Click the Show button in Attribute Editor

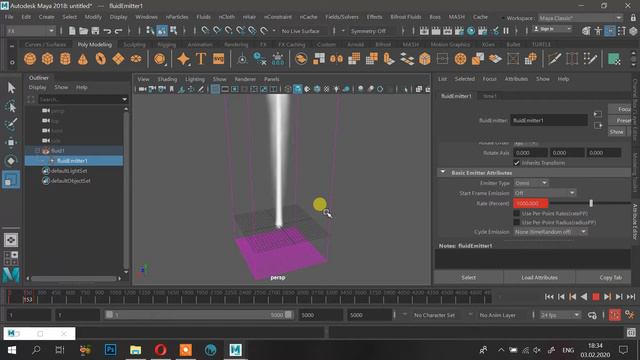[617, 132]
